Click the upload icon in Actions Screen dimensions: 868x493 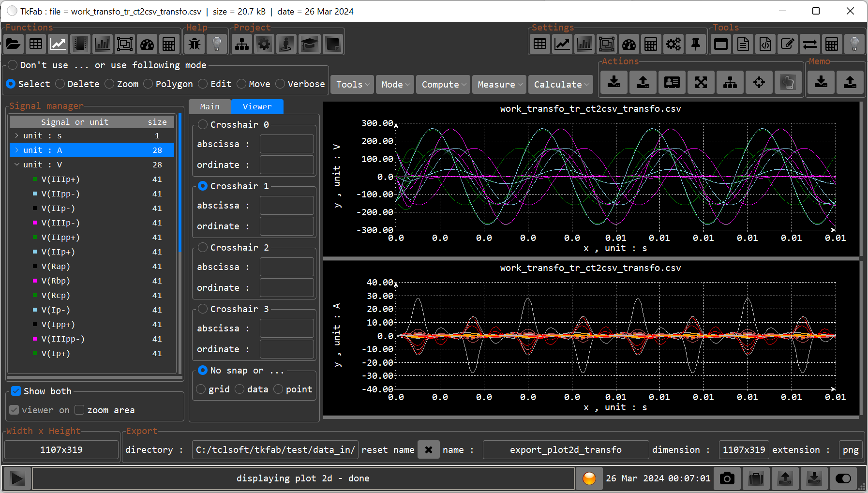tap(643, 82)
